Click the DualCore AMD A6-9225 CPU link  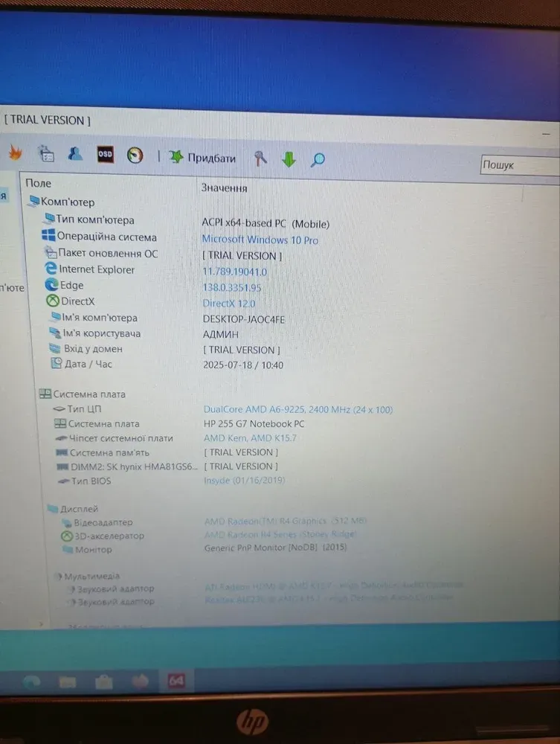tap(297, 410)
